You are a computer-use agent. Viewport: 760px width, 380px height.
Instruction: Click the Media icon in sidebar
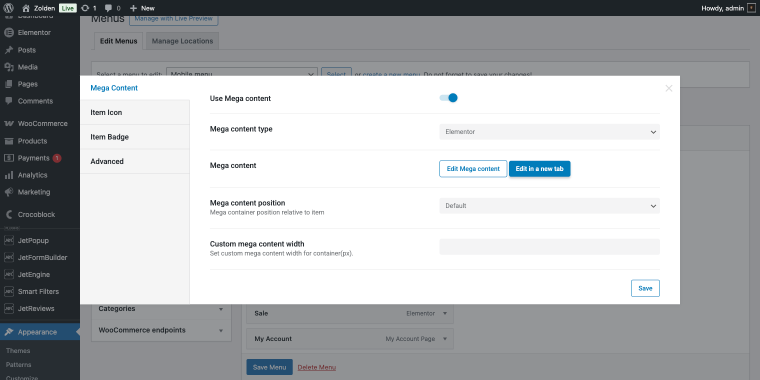point(9,67)
